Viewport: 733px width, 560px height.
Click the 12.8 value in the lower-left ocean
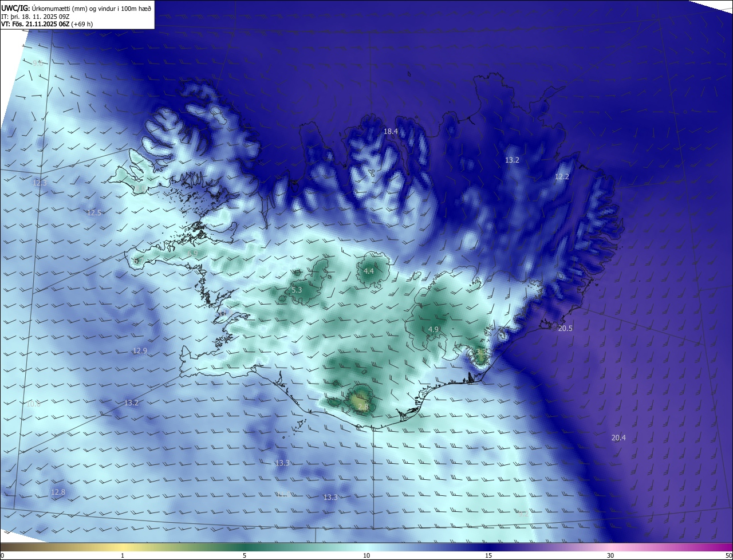coord(58,492)
